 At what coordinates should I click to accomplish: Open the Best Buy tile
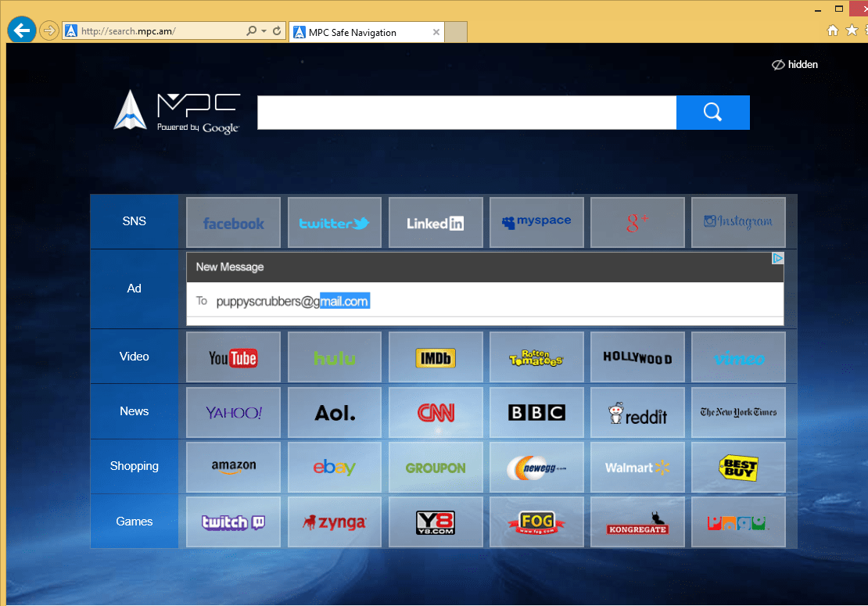738,467
